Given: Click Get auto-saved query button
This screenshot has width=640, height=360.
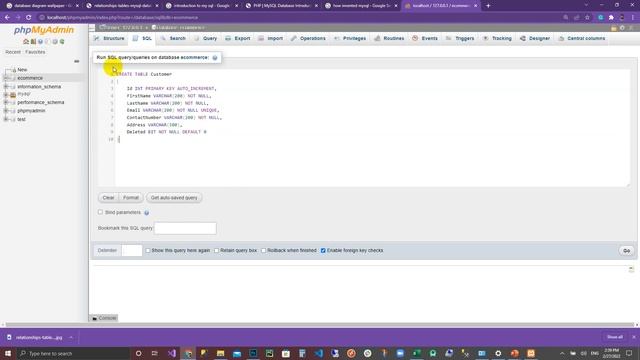Looking at the screenshot, I should coord(174,198).
